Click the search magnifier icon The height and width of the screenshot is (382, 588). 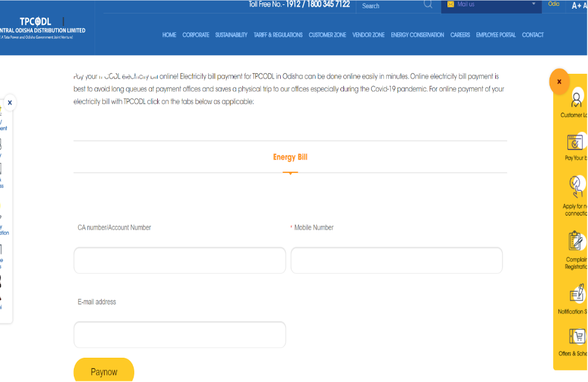point(428,5)
